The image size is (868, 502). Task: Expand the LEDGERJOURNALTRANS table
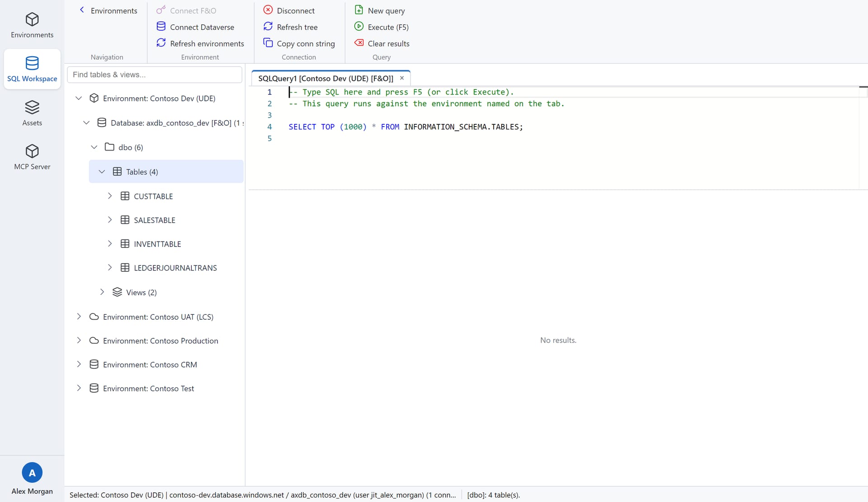pyautogui.click(x=109, y=268)
